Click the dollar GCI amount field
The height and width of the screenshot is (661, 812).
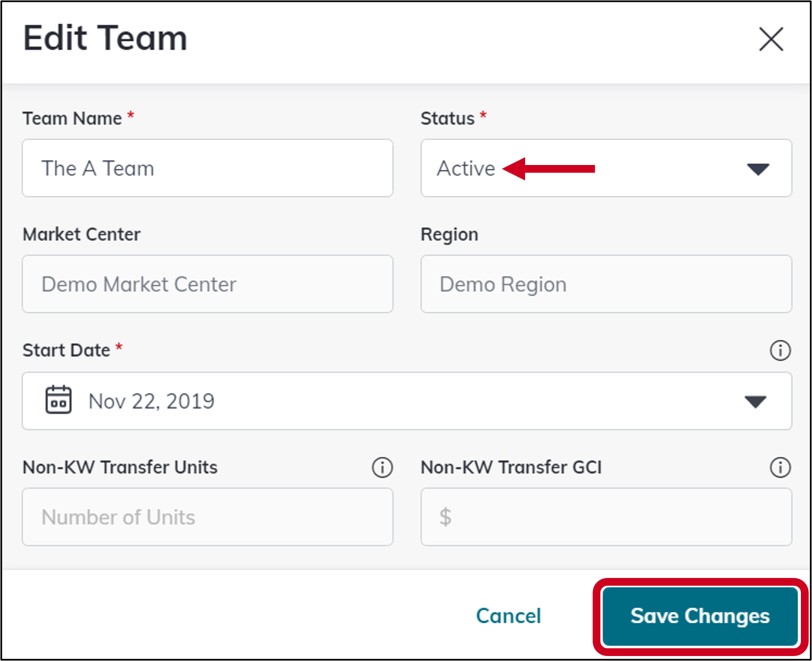607,517
